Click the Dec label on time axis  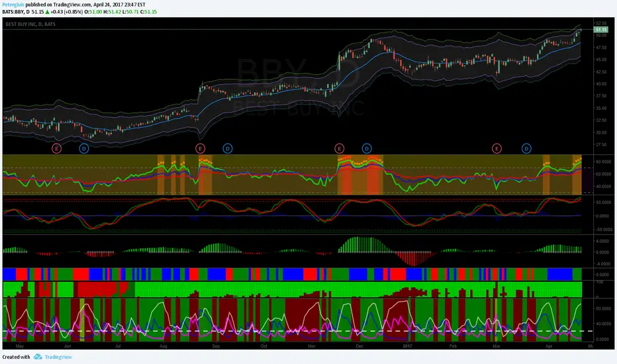point(359,346)
